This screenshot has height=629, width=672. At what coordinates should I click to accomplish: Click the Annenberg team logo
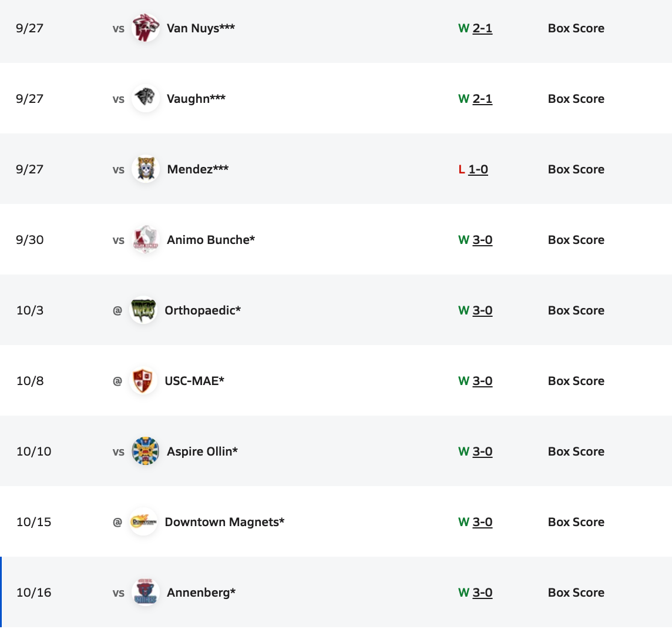click(x=145, y=593)
